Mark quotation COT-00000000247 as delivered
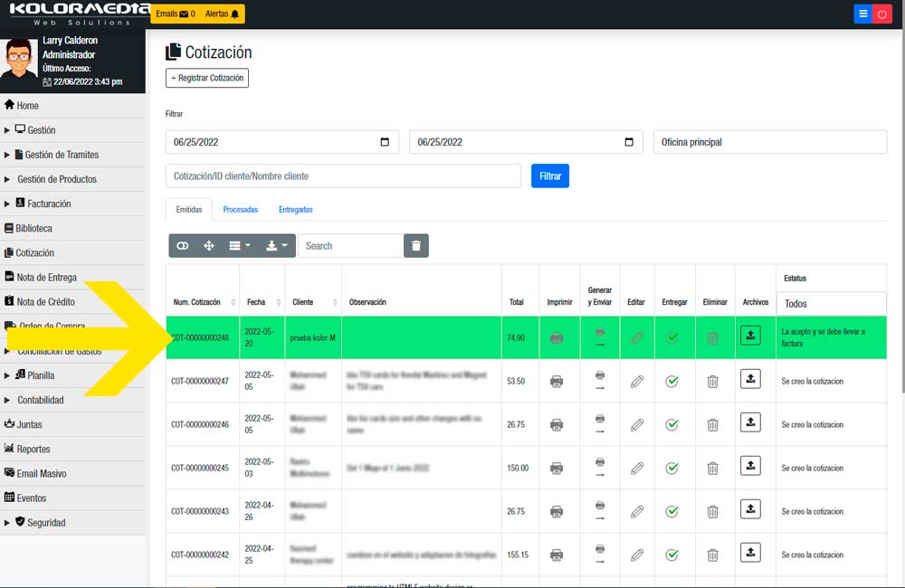 (672, 382)
